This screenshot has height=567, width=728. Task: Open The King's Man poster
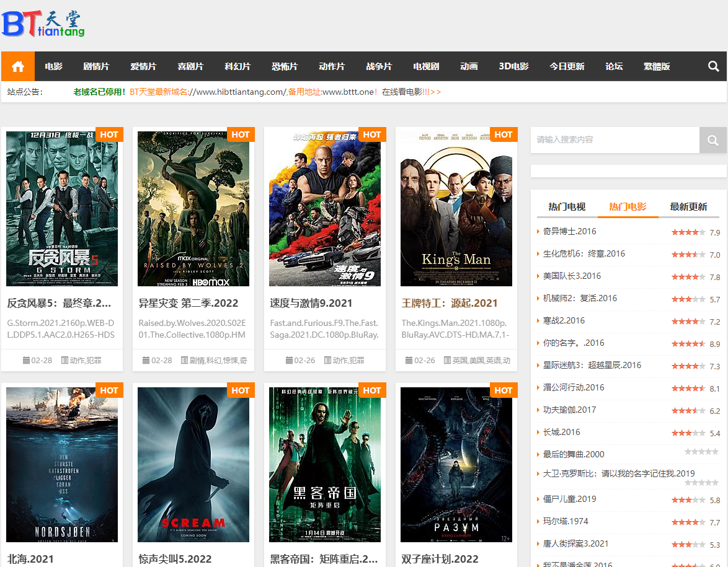point(456,209)
